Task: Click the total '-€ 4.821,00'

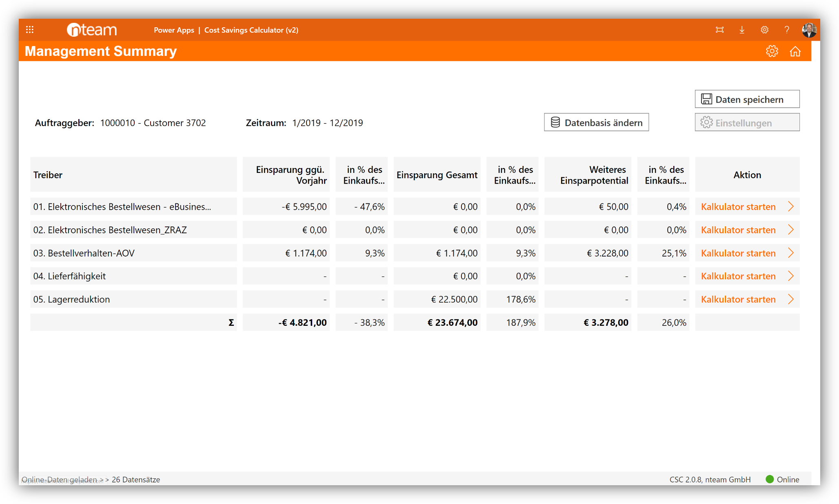Action: coord(302,323)
